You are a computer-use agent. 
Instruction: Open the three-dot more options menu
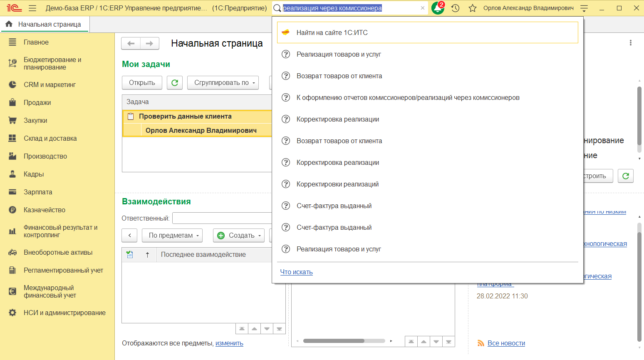tap(631, 43)
